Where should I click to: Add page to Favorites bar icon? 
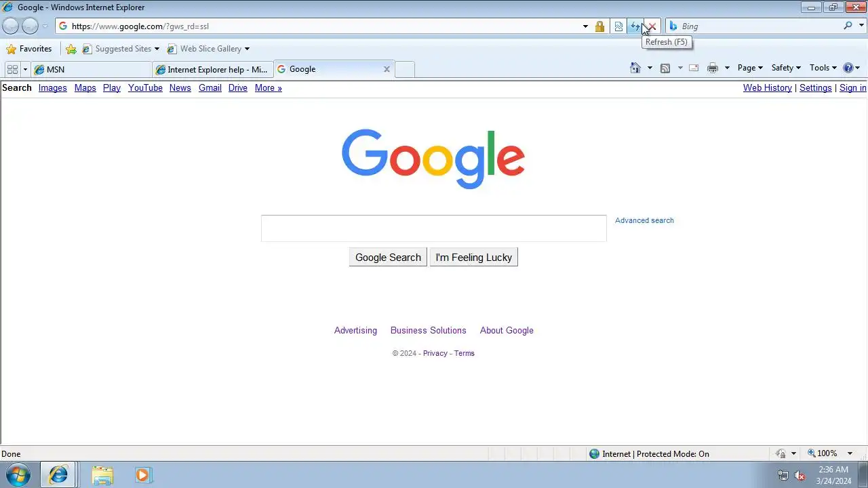tap(71, 49)
